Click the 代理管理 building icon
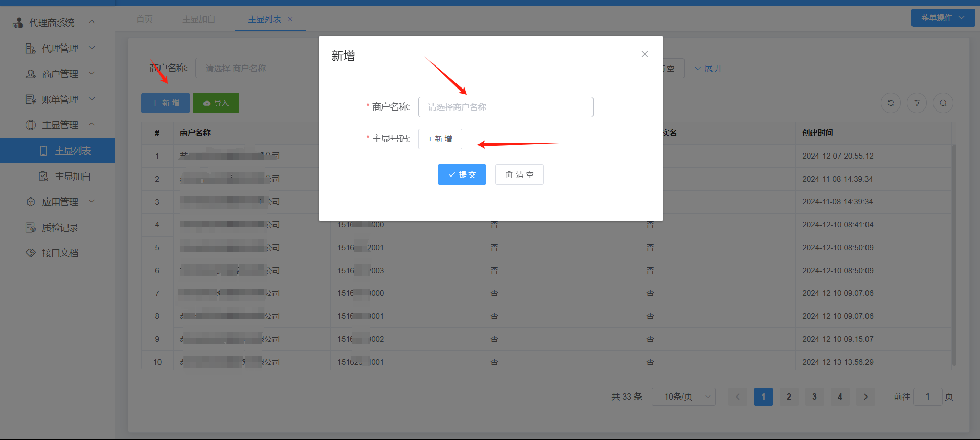This screenshot has width=980, height=440. pos(31,48)
